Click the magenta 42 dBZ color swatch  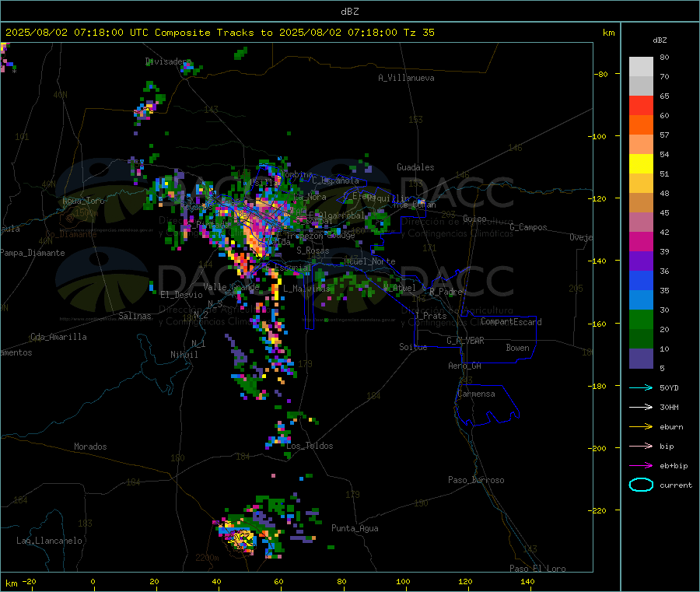(641, 241)
